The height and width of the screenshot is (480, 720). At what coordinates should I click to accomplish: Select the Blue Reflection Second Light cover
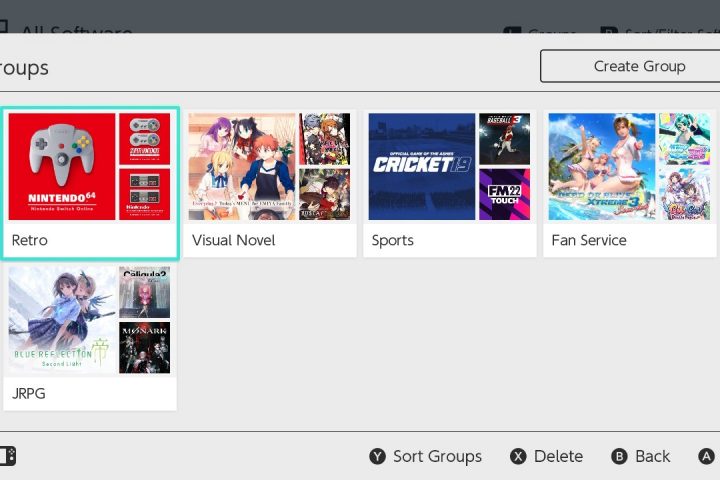pos(62,320)
